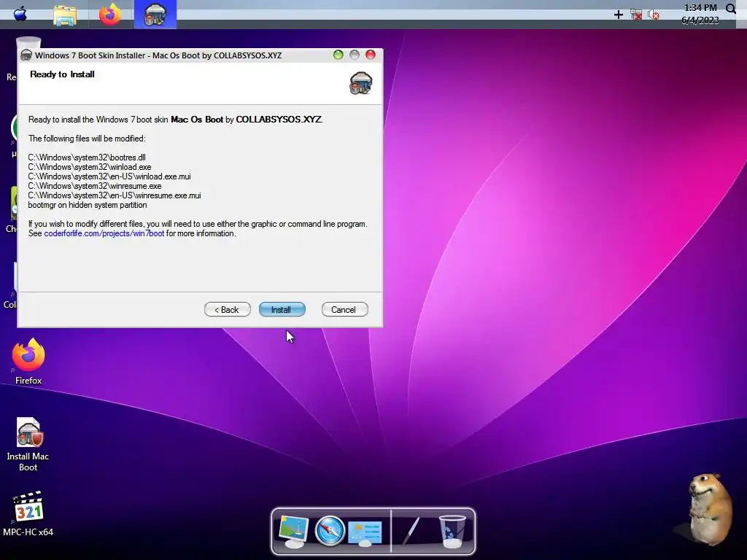
Task: Select the Boot Skin Installer taskbar icon
Action: coord(155,15)
